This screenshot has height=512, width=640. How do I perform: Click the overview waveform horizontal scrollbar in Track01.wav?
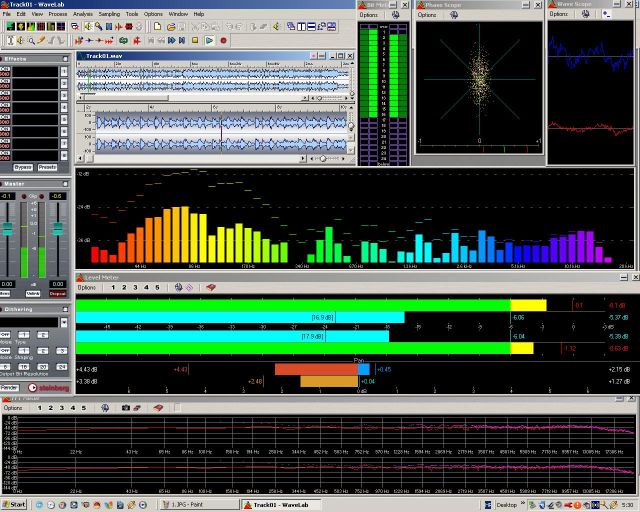click(191, 98)
